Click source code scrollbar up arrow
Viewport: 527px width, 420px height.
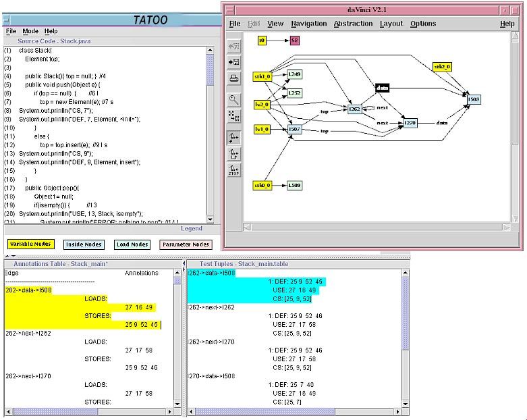210,51
